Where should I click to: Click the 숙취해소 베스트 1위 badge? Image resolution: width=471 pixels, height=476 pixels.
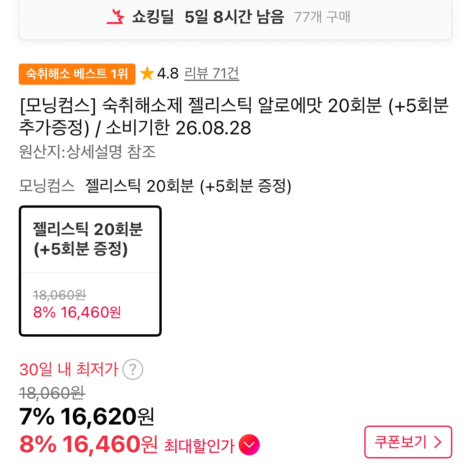point(77,74)
